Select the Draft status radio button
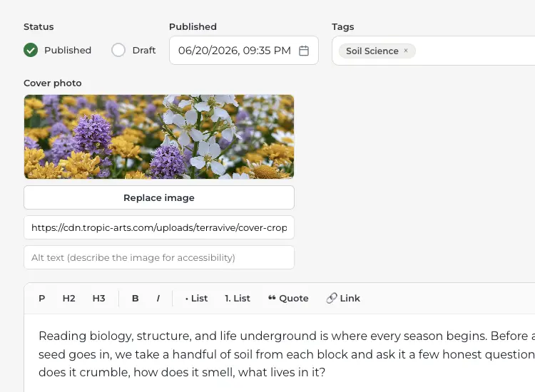The height and width of the screenshot is (392, 535). (x=118, y=50)
